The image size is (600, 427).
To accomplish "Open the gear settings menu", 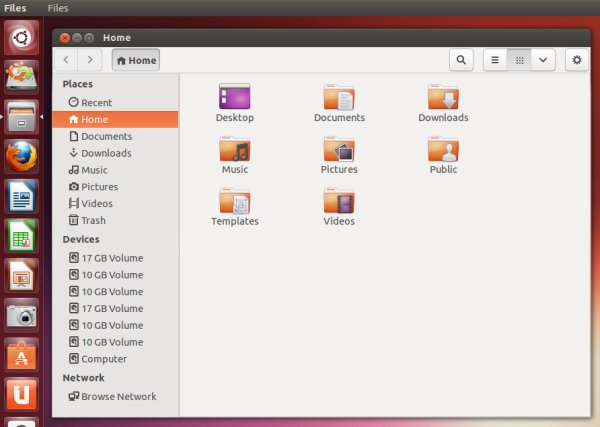I will tap(576, 60).
